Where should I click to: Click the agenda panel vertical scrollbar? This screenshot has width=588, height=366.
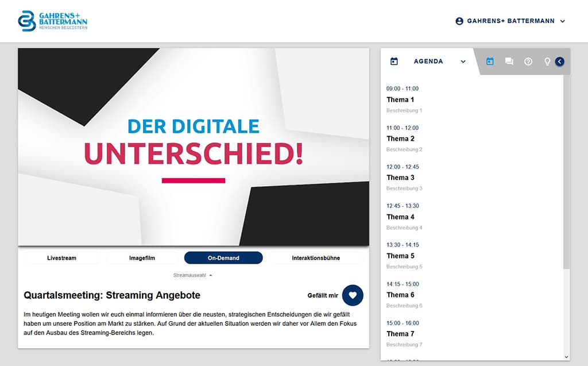coord(566,172)
